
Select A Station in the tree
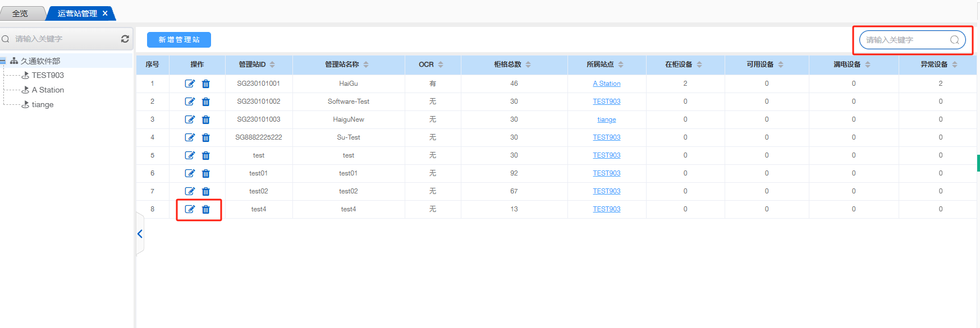[48, 90]
